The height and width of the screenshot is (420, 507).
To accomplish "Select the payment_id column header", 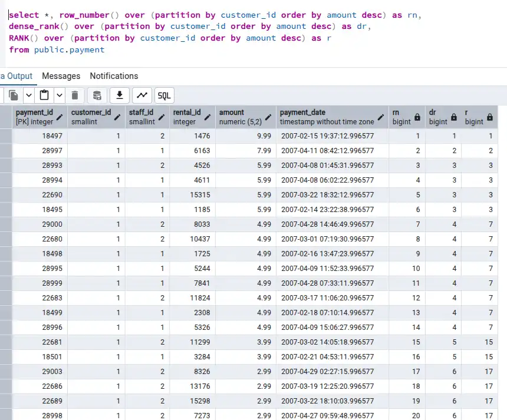I will click(39, 117).
